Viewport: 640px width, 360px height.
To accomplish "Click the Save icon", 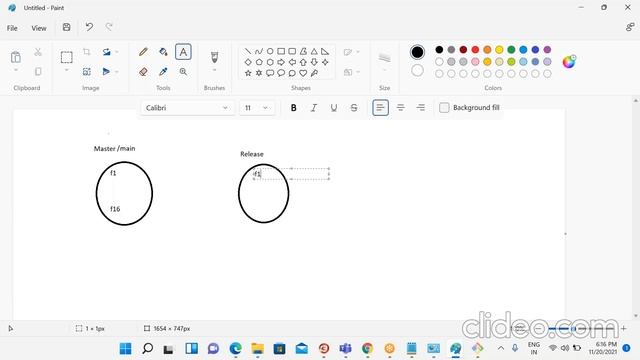I will 67,27.
